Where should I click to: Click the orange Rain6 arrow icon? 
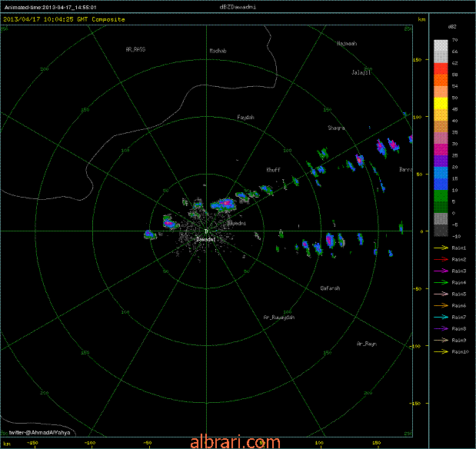pyautogui.click(x=441, y=305)
